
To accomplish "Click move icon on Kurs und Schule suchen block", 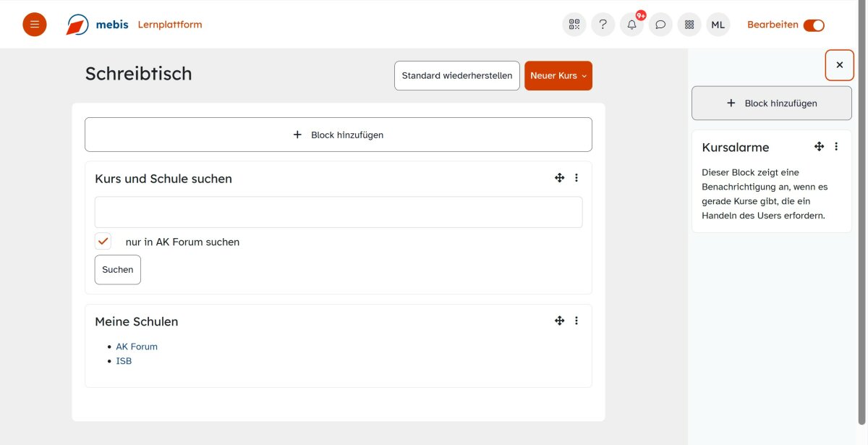I will (559, 178).
